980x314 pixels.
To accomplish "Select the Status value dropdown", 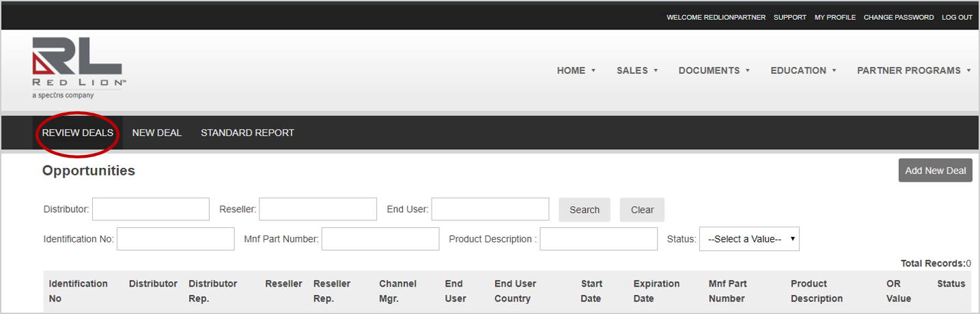I will [749, 239].
